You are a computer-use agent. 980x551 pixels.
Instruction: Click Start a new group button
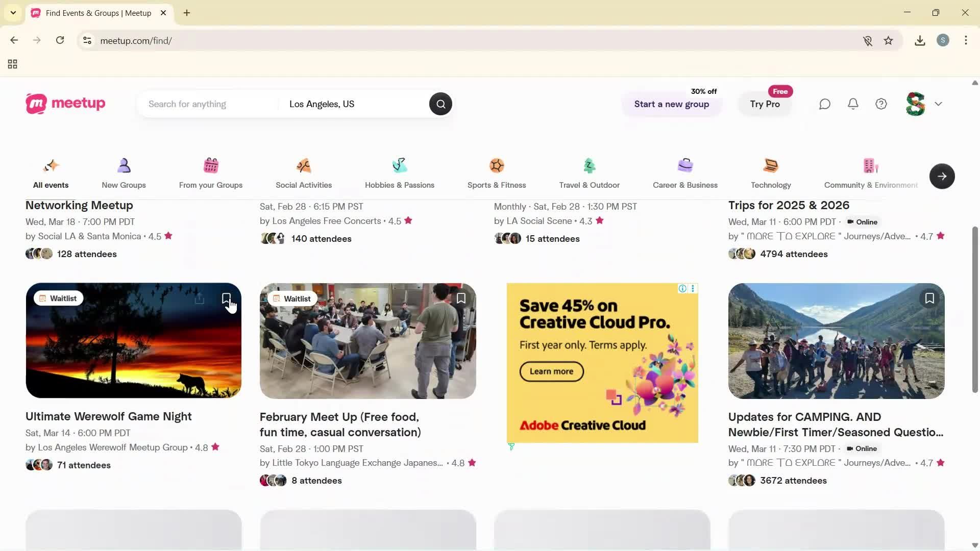click(671, 104)
